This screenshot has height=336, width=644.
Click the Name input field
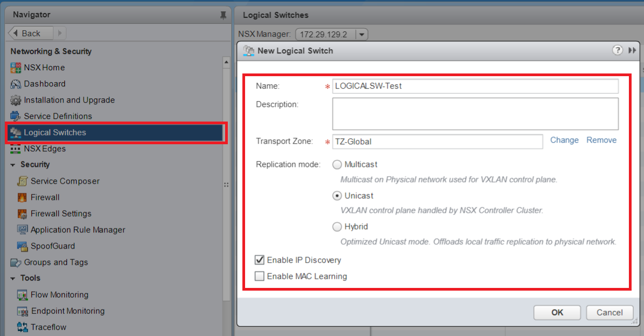tap(475, 86)
